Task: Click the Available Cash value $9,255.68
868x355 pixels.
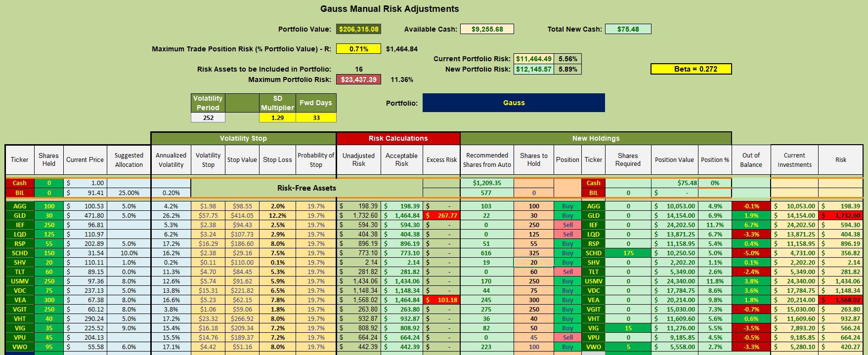Action: (487, 29)
